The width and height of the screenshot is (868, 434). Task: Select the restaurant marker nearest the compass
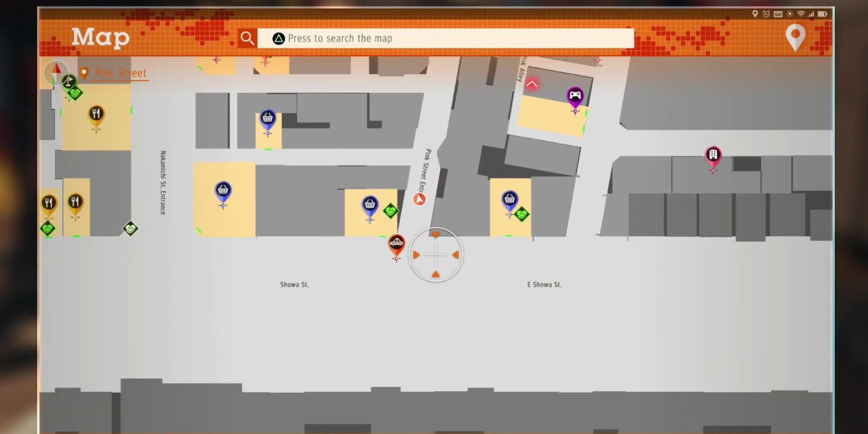tap(96, 115)
